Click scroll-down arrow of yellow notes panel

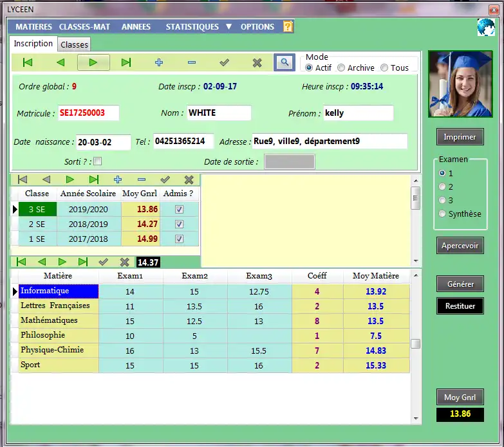click(x=416, y=260)
